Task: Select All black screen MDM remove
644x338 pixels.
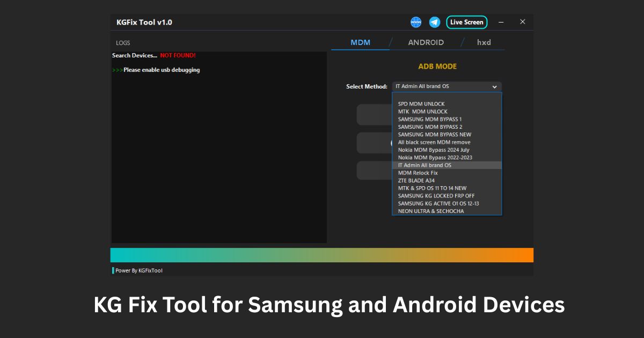Action: pyautogui.click(x=447, y=142)
